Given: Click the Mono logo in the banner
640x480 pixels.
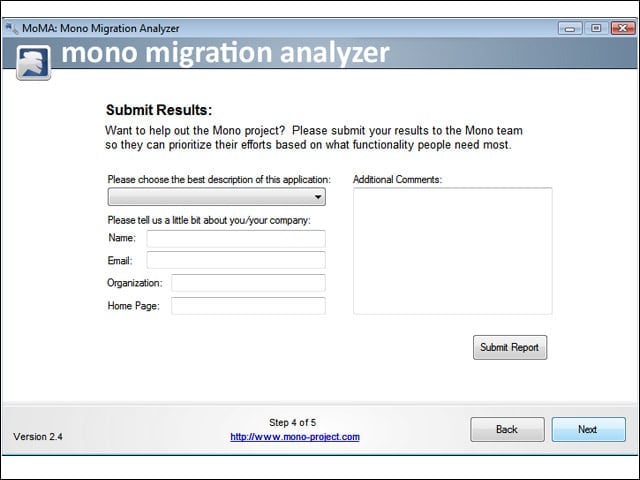Looking at the screenshot, I should pos(33,62).
